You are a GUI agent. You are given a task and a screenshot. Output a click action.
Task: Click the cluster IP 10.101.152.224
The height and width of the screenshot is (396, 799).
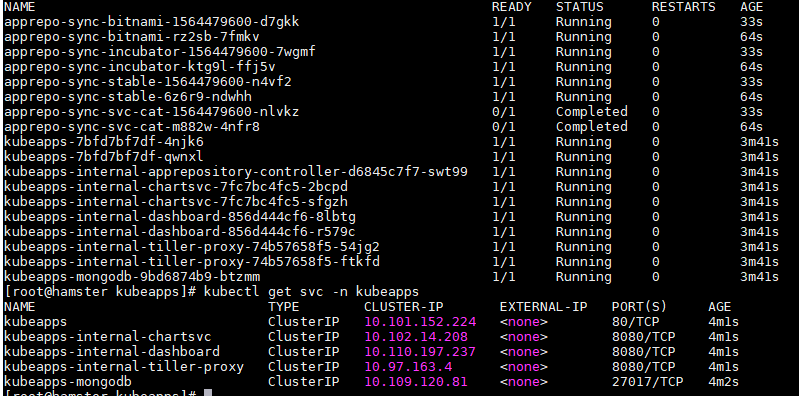tap(420, 322)
